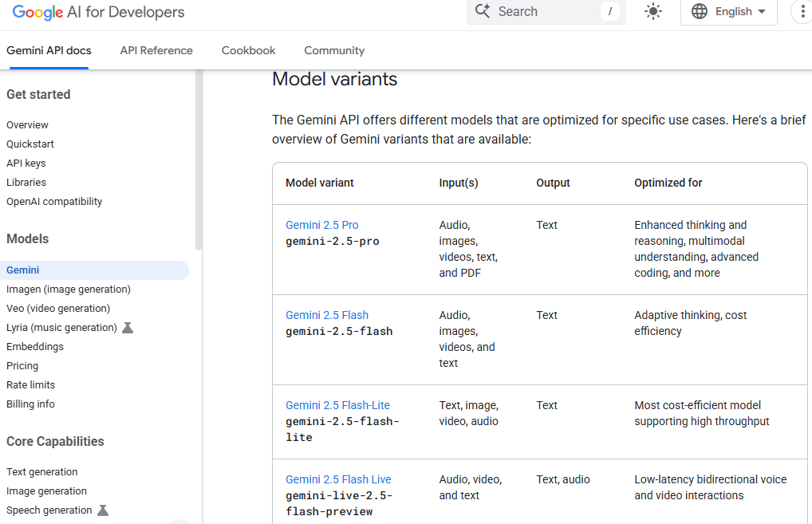
Task: Click the gemini-2.5-flash model code
Action: pos(339,331)
